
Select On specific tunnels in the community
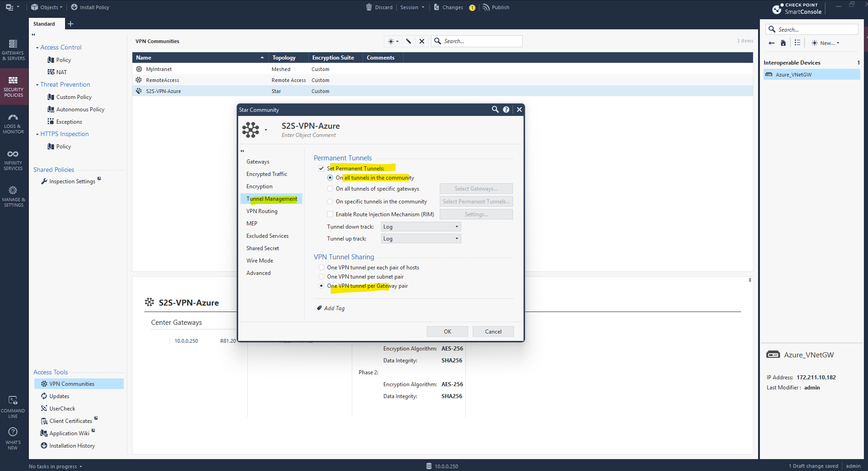tap(330, 202)
